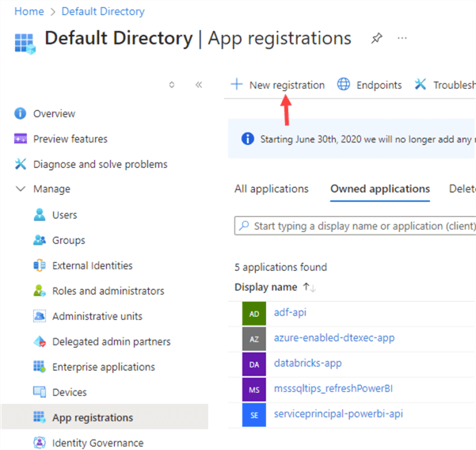Open Overview in sidebar
The width and height of the screenshot is (476, 450).
point(54,113)
